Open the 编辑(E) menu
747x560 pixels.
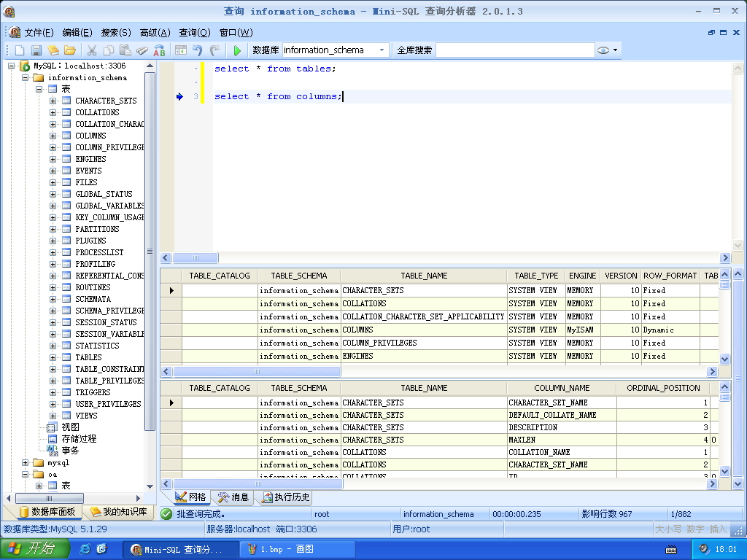coord(77,32)
